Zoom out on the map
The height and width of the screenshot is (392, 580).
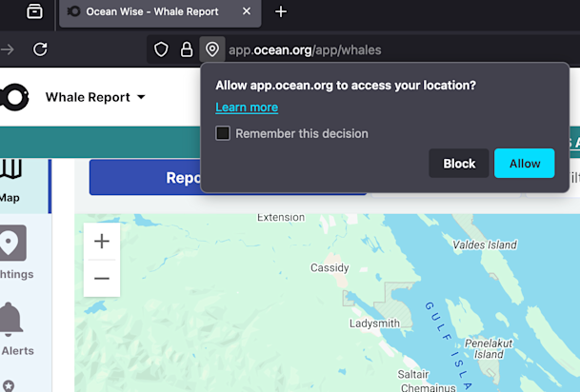102,278
